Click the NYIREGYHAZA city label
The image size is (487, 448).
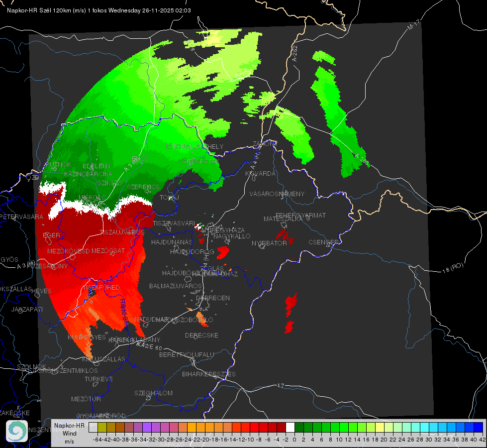coord(223,230)
